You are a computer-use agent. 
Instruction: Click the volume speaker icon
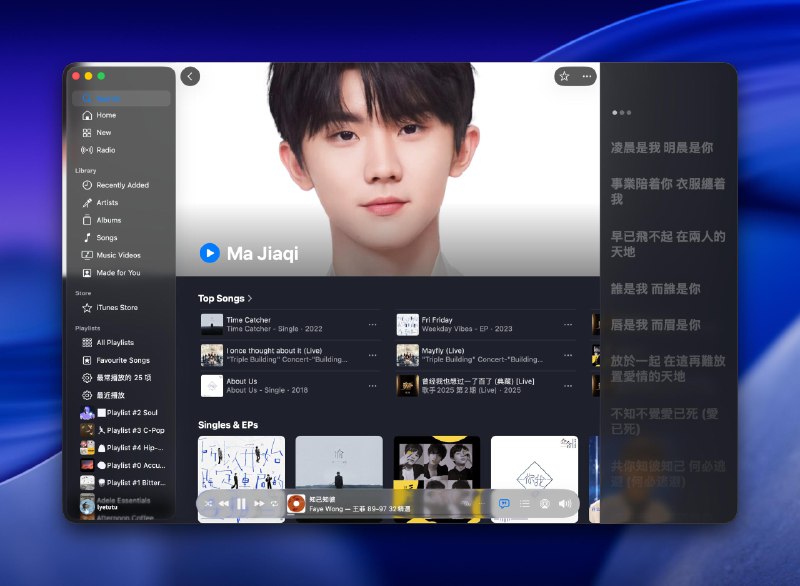point(565,504)
